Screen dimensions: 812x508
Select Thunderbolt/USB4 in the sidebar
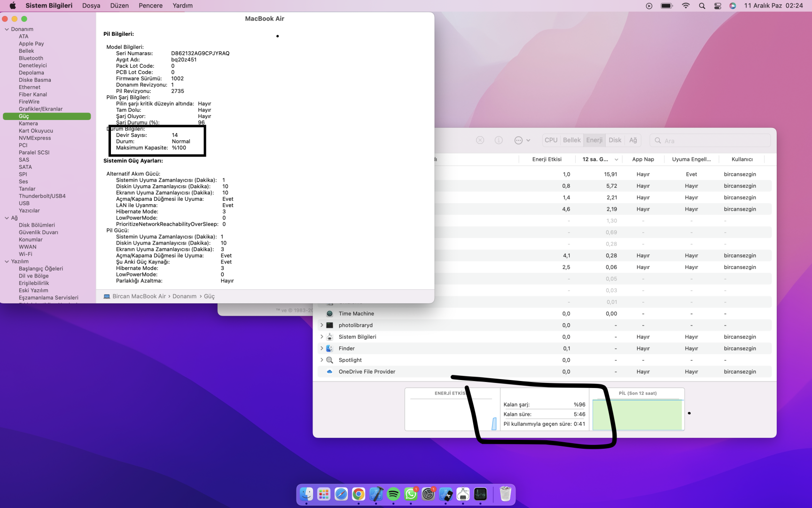tap(42, 196)
